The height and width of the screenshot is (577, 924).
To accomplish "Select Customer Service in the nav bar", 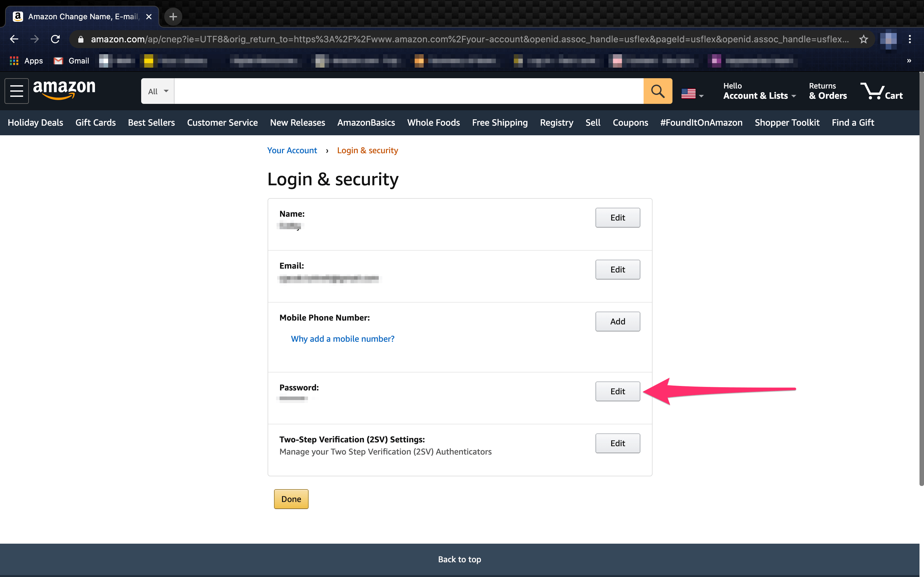I will coord(222,122).
